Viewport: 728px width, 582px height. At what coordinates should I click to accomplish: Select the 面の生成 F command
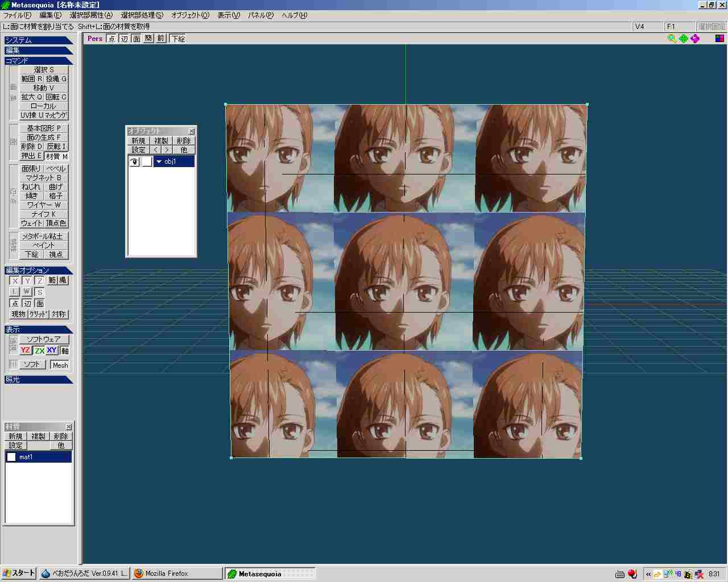click(x=44, y=138)
